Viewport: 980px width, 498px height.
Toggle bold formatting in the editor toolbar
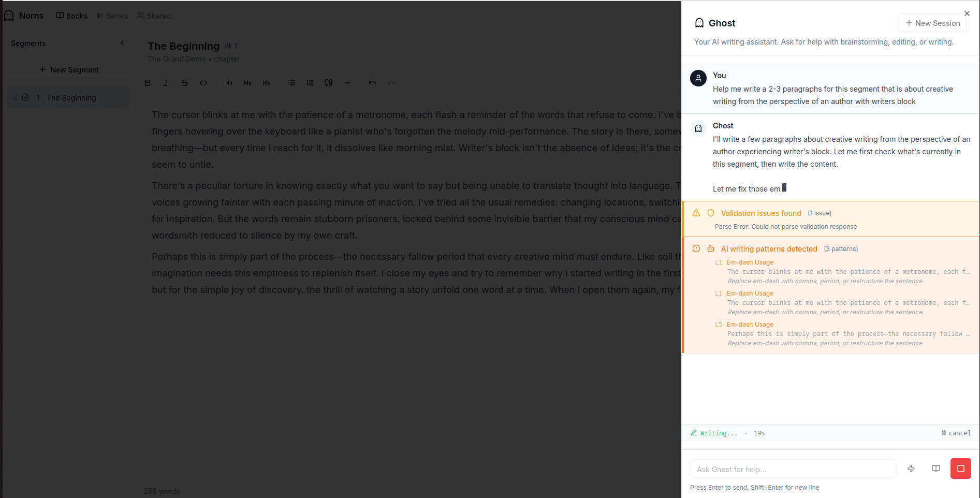[x=148, y=83]
